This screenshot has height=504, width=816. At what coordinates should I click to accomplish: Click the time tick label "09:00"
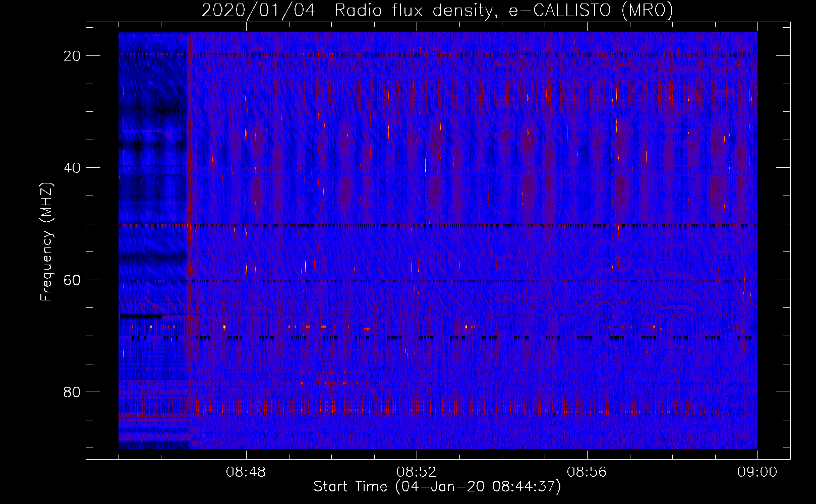tap(757, 472)
